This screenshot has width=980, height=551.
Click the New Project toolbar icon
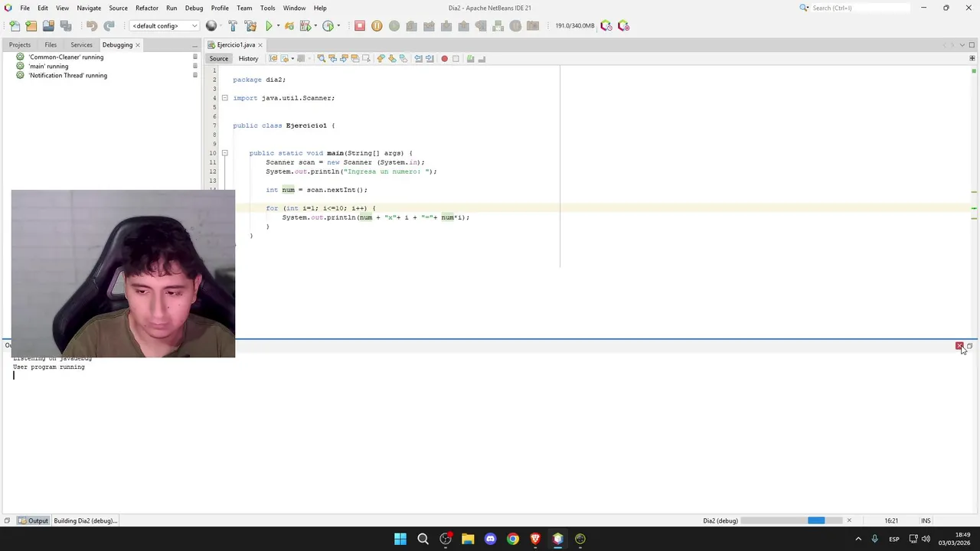[x=31, y=26]
